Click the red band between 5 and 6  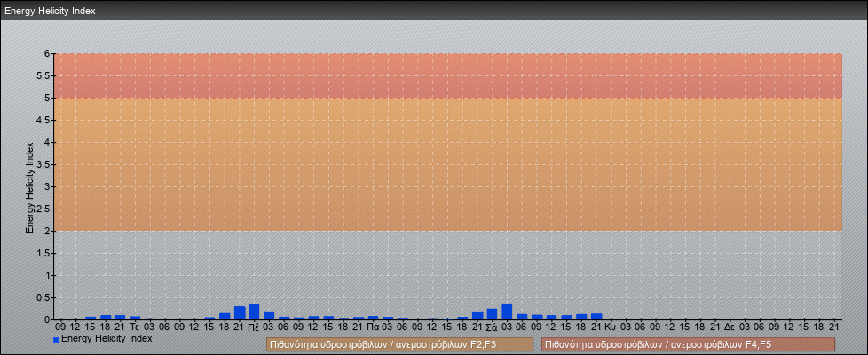[448, 75]
